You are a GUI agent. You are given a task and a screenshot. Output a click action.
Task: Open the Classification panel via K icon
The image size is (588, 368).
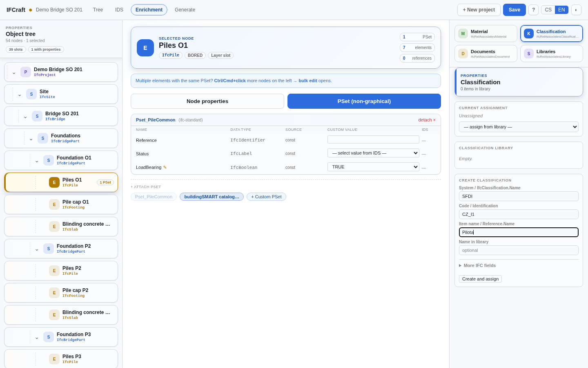pyautogui.click(x=529, y=34)
